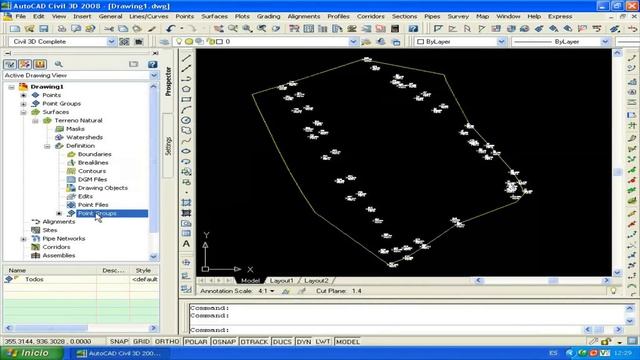Click the toolbar Help question mark icon
The width and height of the screenshot is (640, 360).
(x=413, y=29)
